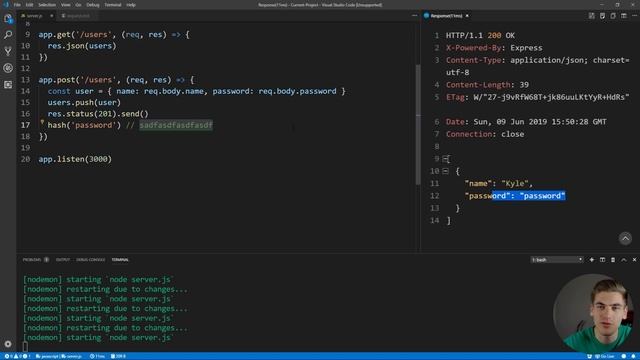Click 'users.push(user)' on line 15
Screen dimensions: 640x360
point(84,102)
